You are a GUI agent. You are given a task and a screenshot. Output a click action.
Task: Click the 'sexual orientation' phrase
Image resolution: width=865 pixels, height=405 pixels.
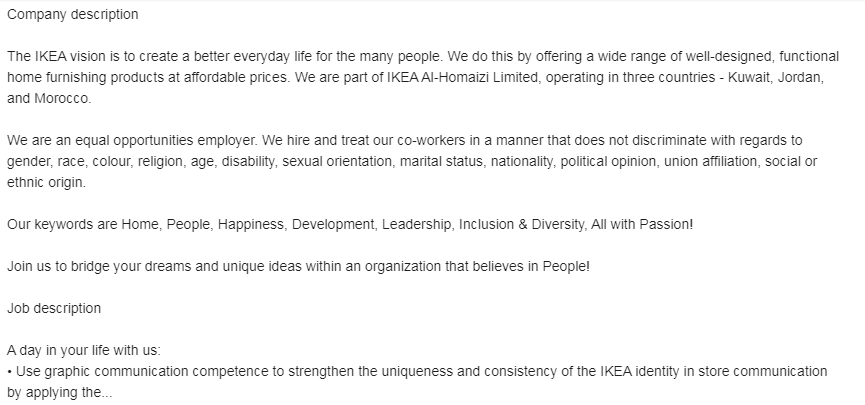click(x=337, y=161)
